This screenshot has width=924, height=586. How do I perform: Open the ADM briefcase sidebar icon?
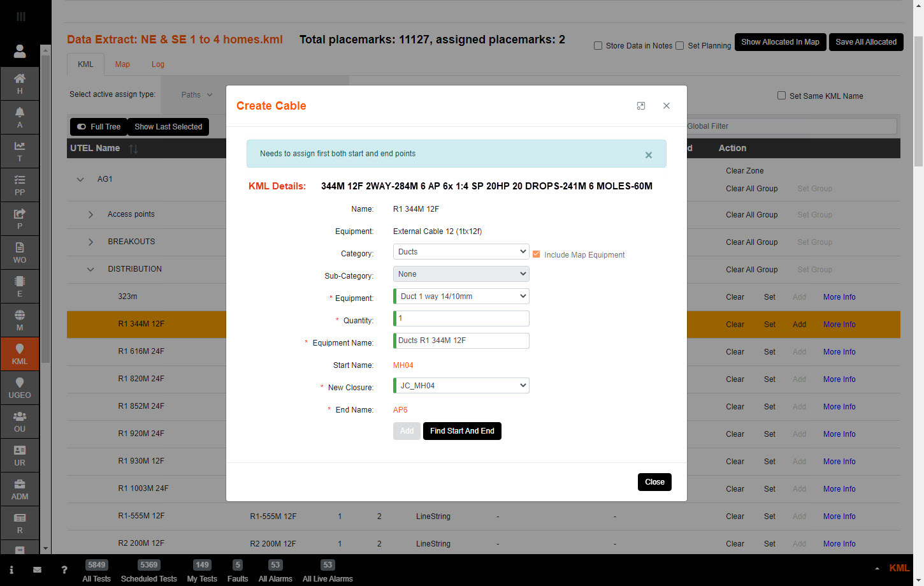pyautogui.click(x=20, y=489)
